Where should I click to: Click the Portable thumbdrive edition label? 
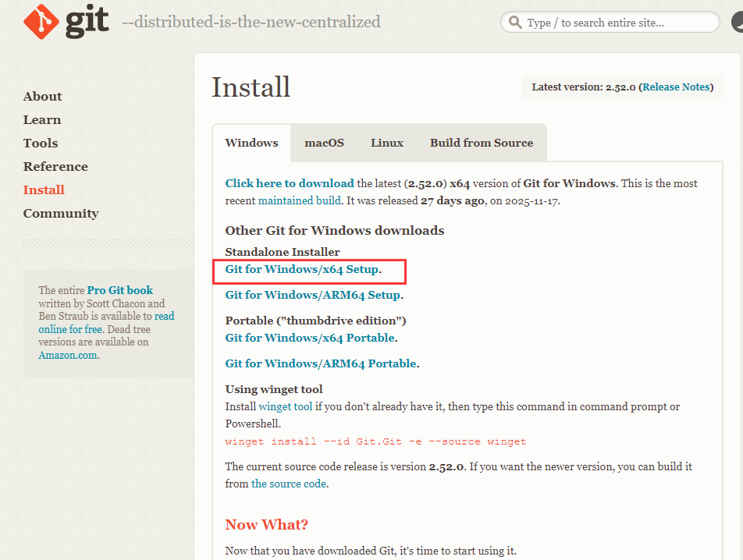coord(315,321)
